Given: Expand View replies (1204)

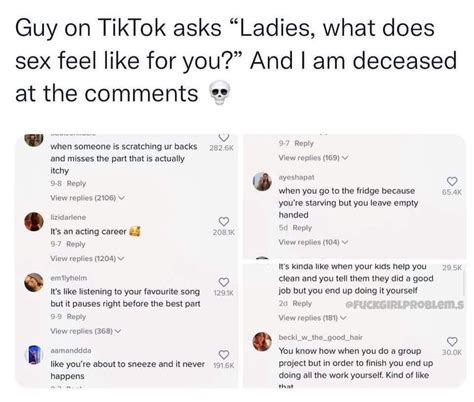Looking at the screenshot, I should 88,258.
